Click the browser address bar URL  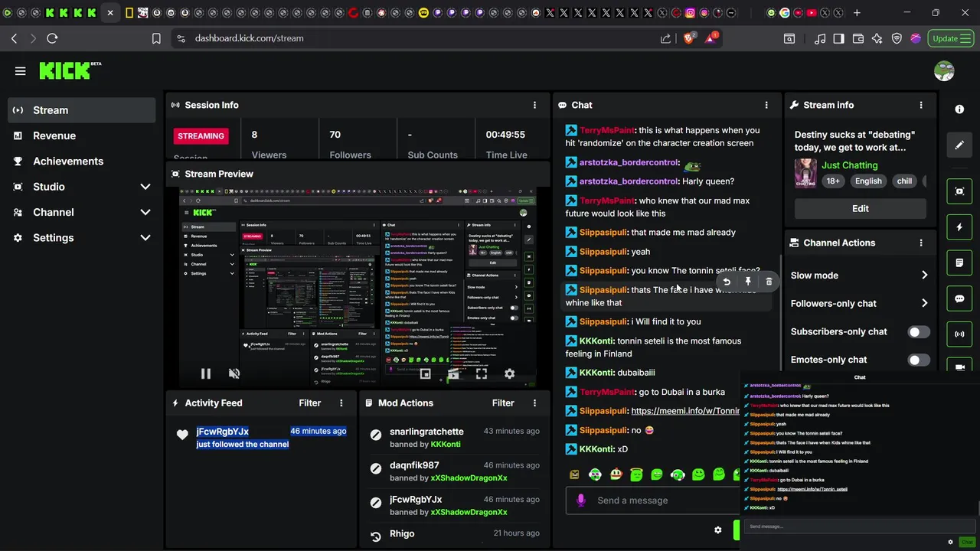249,38
